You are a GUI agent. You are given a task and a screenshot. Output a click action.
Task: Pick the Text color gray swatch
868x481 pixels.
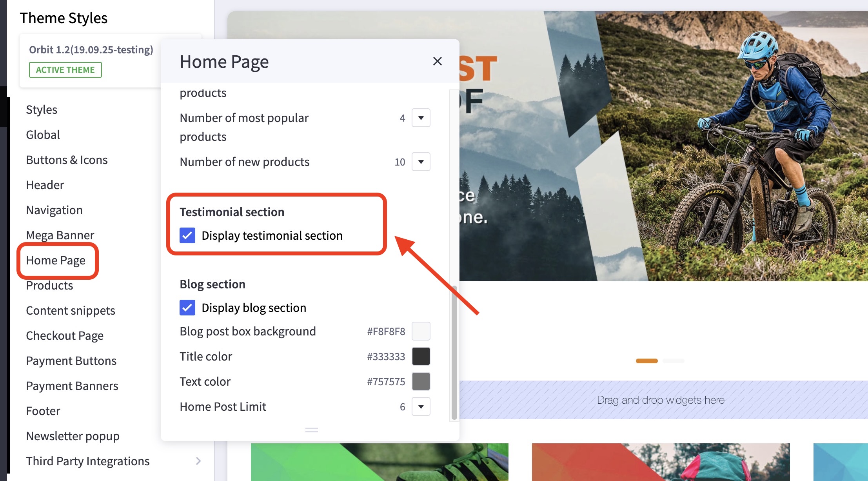pos(421,381)
